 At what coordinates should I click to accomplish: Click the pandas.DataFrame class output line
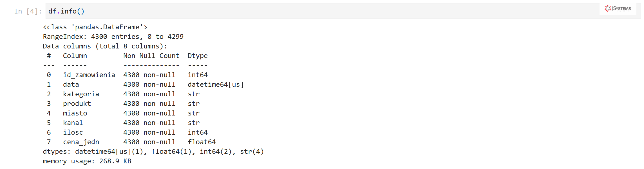pos(95,27)
